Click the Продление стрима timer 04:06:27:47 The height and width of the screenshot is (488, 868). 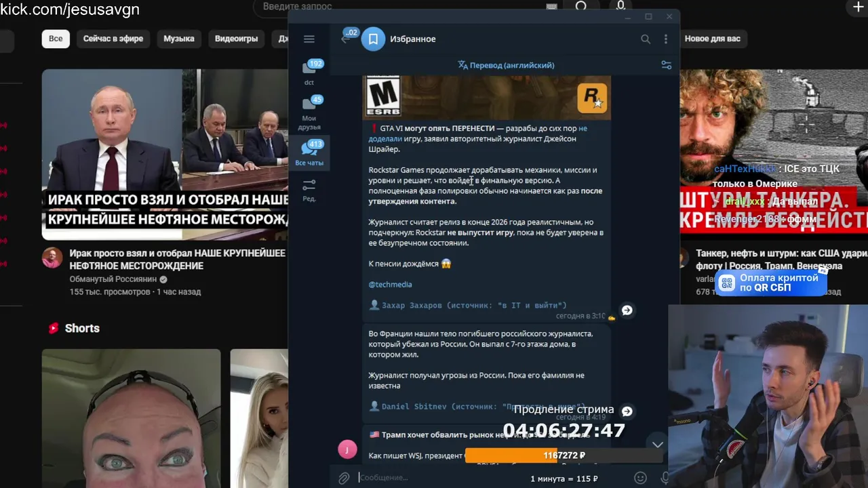[564, 430]
